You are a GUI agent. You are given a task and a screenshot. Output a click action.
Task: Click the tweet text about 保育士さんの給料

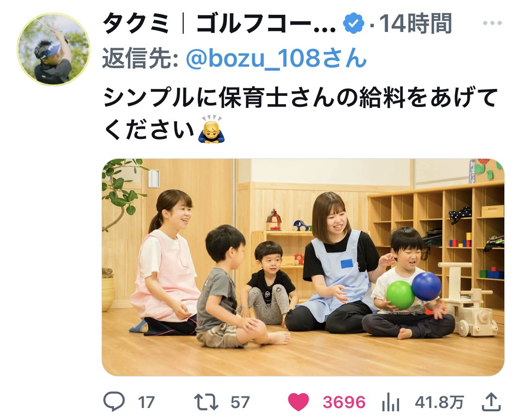(x=301, y=113)
